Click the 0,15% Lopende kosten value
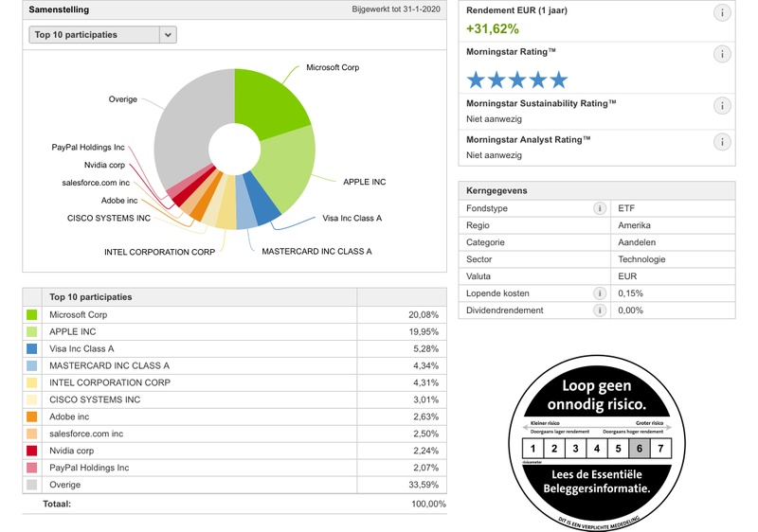This screenshot has height=532, width=758. pos(630,293)
